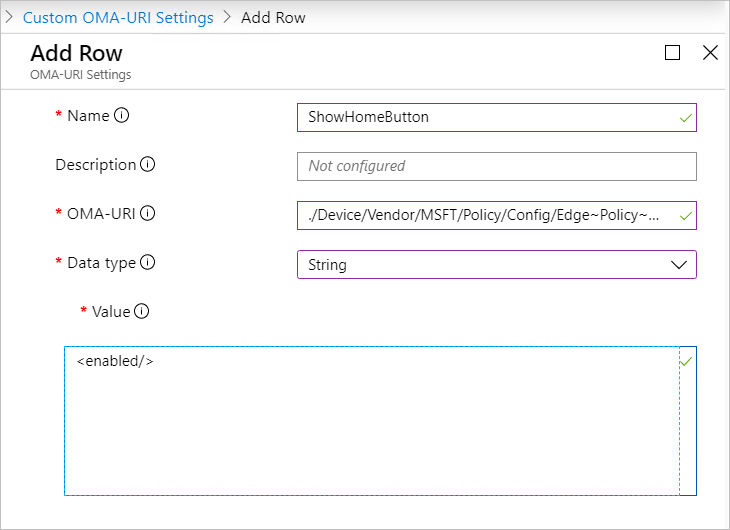730x530 pixels.
Task: Click the chevron before Custom OMA-URI Settings
Action: point(9,17)
